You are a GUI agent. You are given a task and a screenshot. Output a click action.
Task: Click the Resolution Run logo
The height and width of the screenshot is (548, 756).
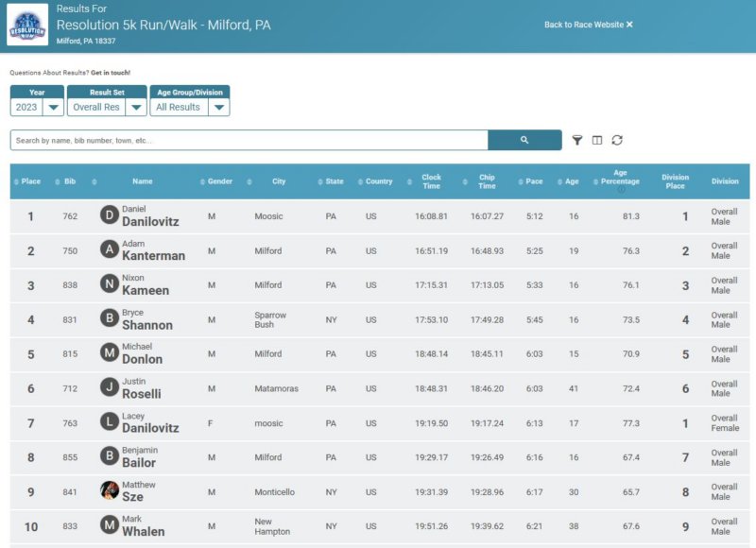(x=27, y=25)
